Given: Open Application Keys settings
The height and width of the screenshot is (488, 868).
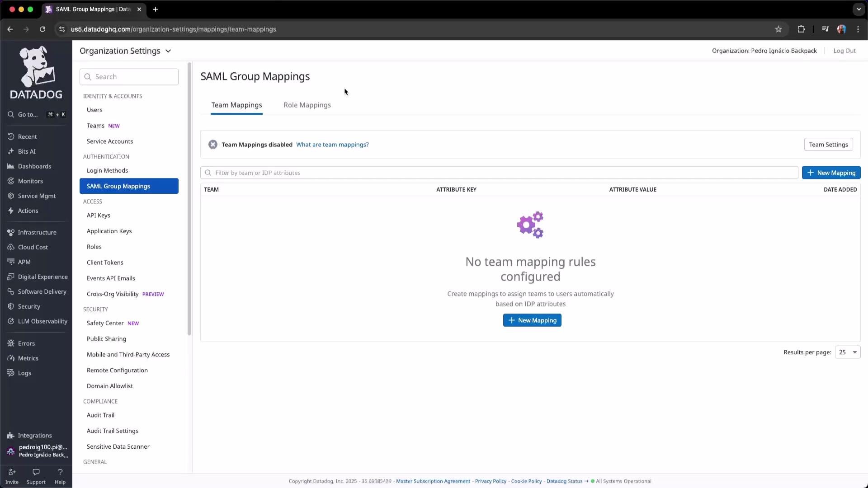Looking at the screenshot, I should click(109, 231).
